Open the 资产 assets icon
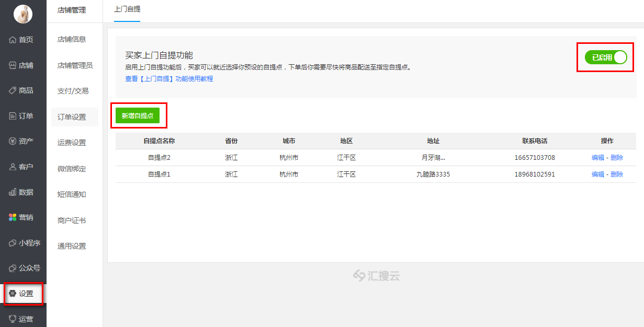Screen dimensions: 644x327 pyautogui.click(x=12, y=141)
